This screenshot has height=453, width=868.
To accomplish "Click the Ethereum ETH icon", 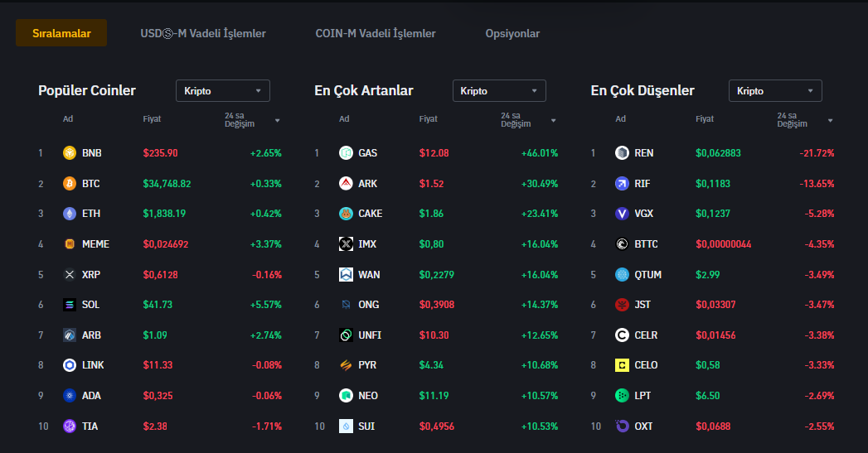I will 70,214.
